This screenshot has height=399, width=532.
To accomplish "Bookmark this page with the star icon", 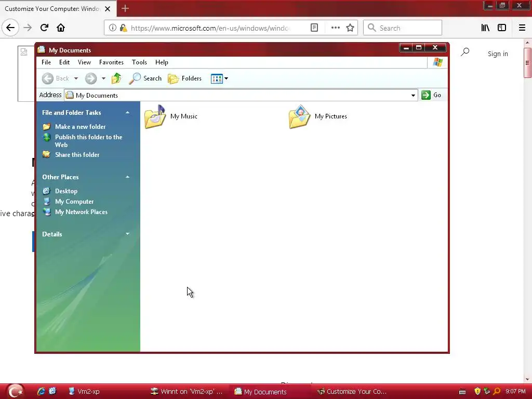I will point(350,28).
